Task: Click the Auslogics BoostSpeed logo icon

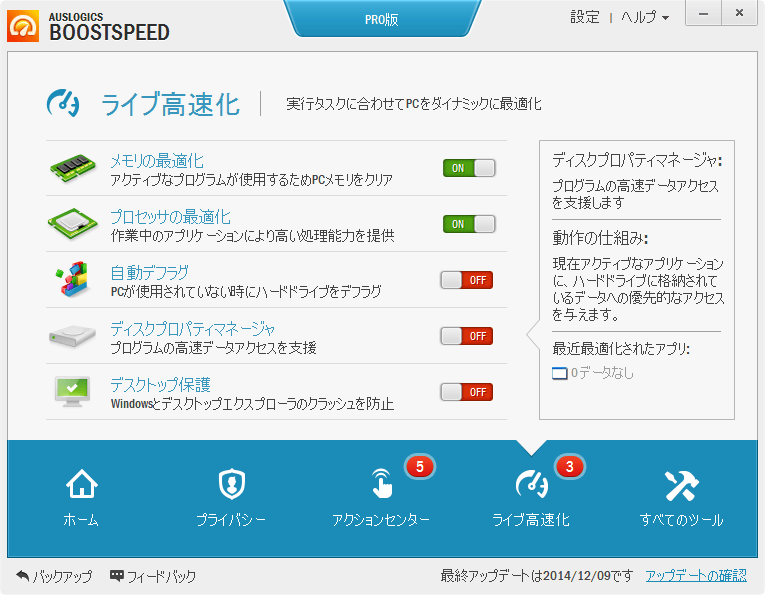Action: click(x=22, y=26)
